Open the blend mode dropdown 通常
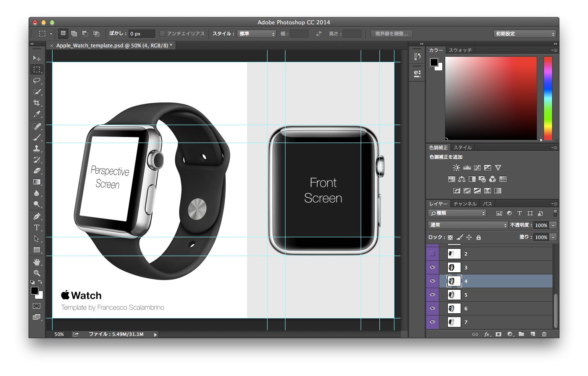This screenshot has height=376, width=588. pos(468,225)
